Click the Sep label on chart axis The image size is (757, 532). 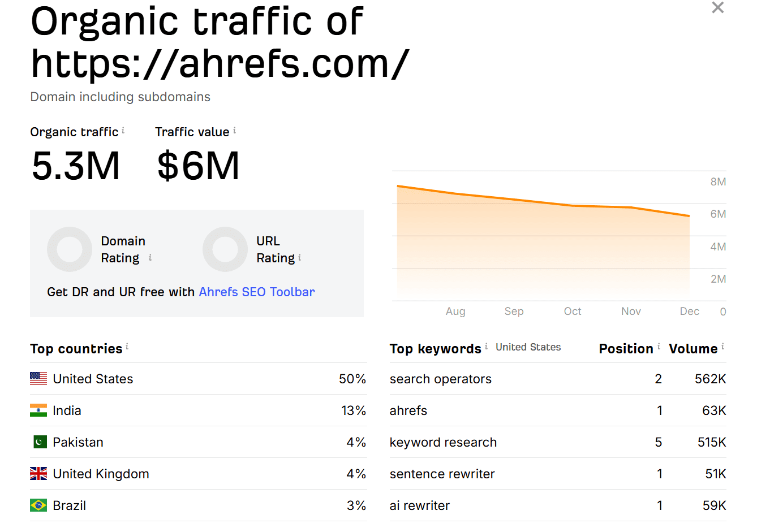point(514,311)
